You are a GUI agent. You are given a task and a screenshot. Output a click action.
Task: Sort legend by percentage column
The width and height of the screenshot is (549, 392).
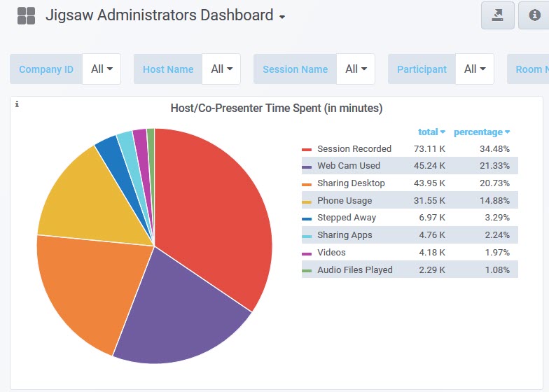tap(481, 132)
